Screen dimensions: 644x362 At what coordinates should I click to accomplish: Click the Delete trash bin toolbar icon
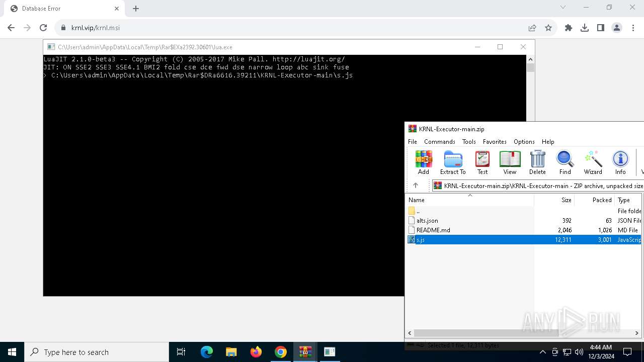point(537,162)
